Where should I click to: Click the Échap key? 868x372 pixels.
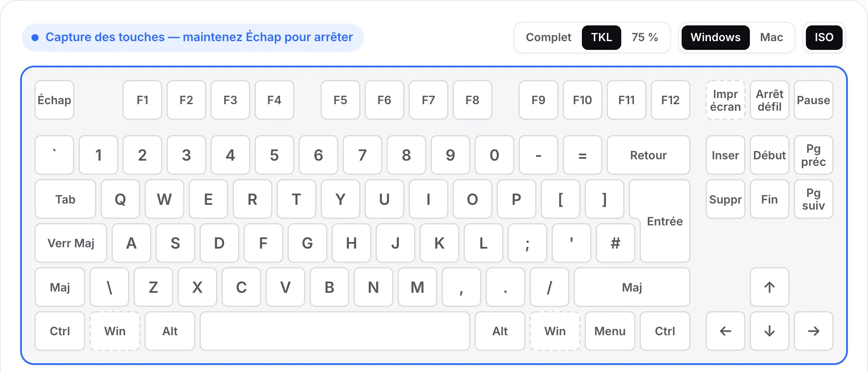(x=54, y=100)
